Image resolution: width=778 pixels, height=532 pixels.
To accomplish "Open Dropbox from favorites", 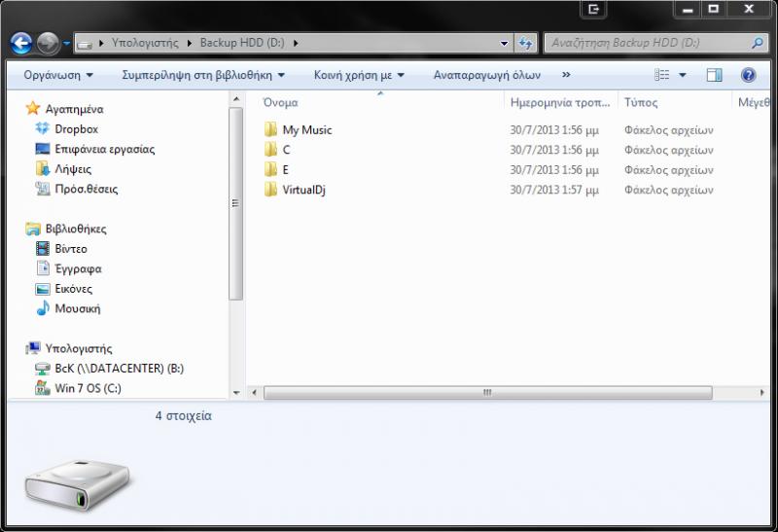I will [77, 129].
